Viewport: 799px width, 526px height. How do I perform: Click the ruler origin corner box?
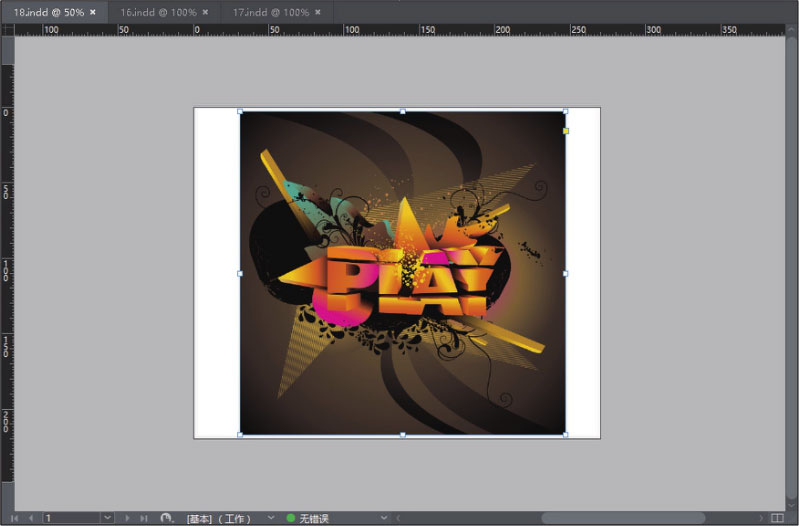tap(7, 30)
